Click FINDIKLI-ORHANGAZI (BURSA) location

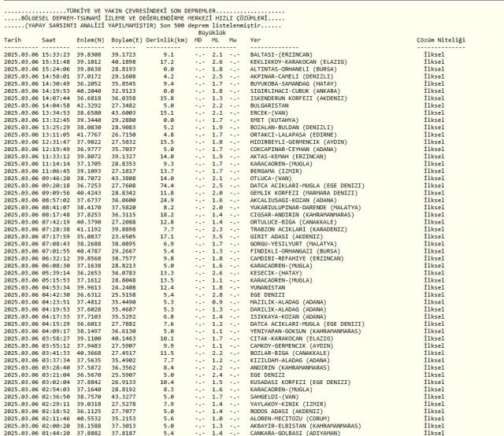tap(295, 251)
